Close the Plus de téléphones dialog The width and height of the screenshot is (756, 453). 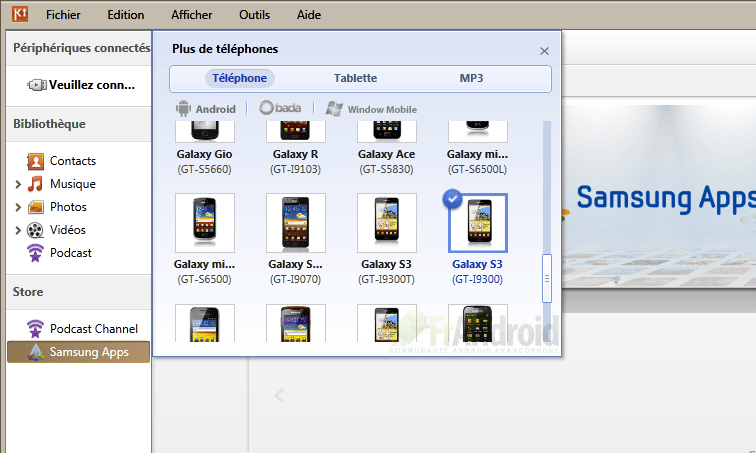point(544,51)
